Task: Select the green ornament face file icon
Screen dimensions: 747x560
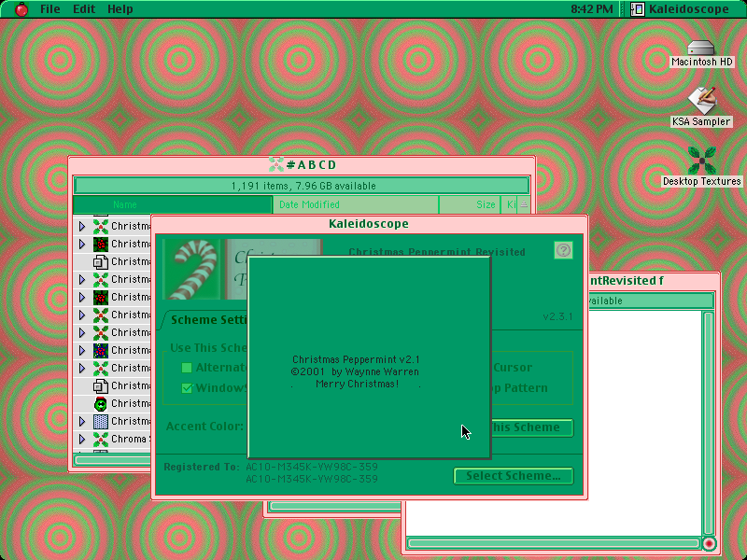Action: 101,403
